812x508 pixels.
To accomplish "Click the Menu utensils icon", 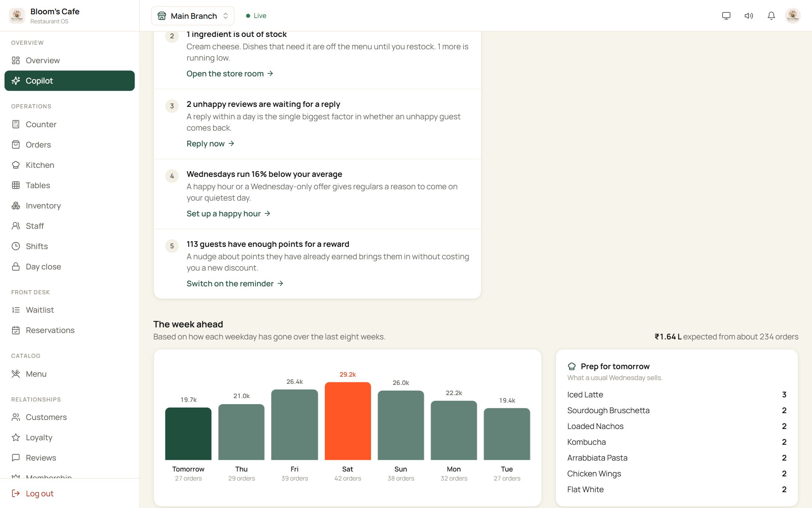I will tap(16, 374).
